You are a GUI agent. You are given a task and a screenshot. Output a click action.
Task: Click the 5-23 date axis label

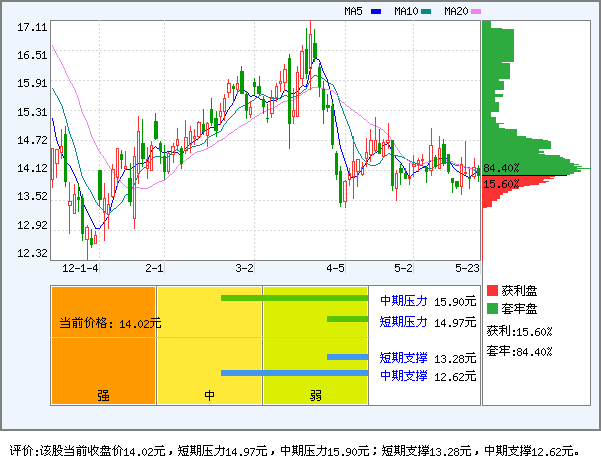(x=467, y=269)
